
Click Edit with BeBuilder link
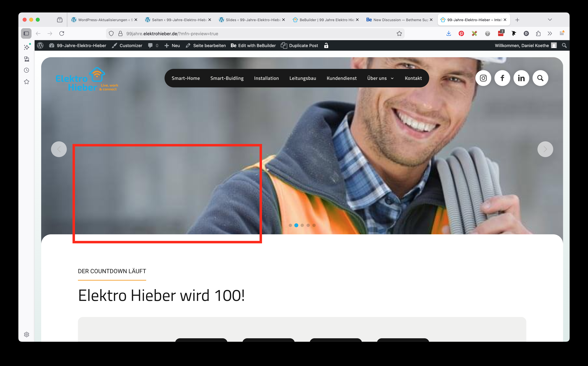(x=253, y=46)
